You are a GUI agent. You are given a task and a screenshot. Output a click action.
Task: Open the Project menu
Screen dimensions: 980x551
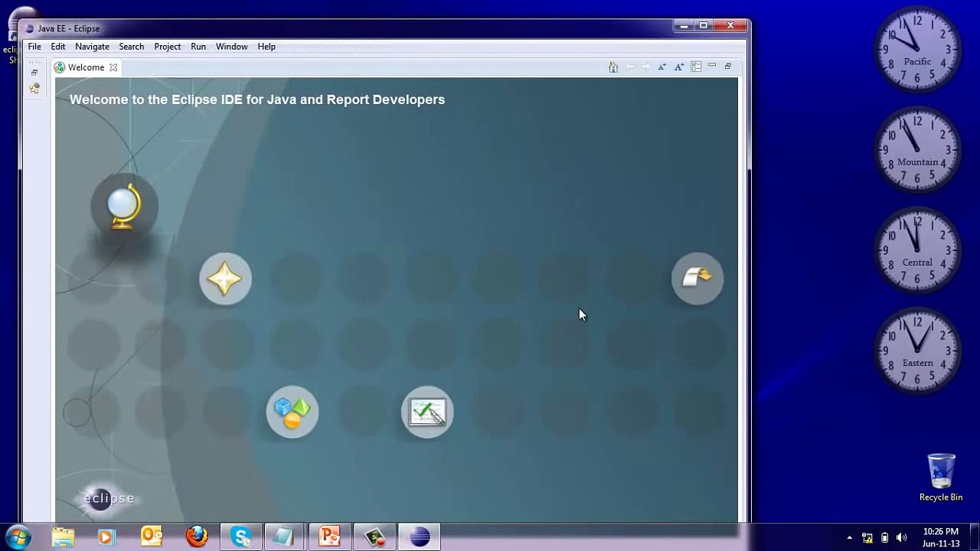tap(168, 47)
